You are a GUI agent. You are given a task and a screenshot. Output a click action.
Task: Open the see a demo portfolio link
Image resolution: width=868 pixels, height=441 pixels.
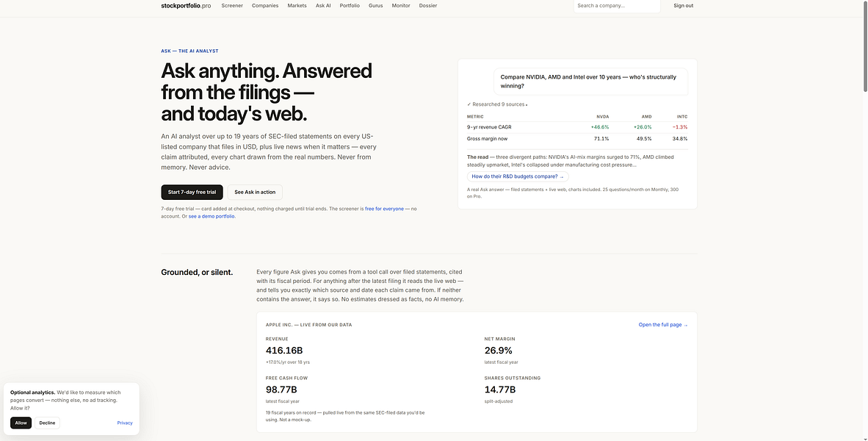click(x=211, y=216)
